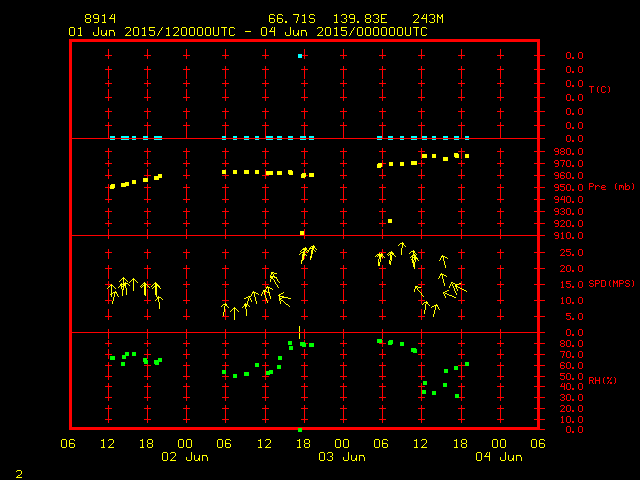The width and height of the screenshot is (640, 480).
Task: Click the 930.0 pressure axis value
Action: pyautogui.click(x=568, y=212)
